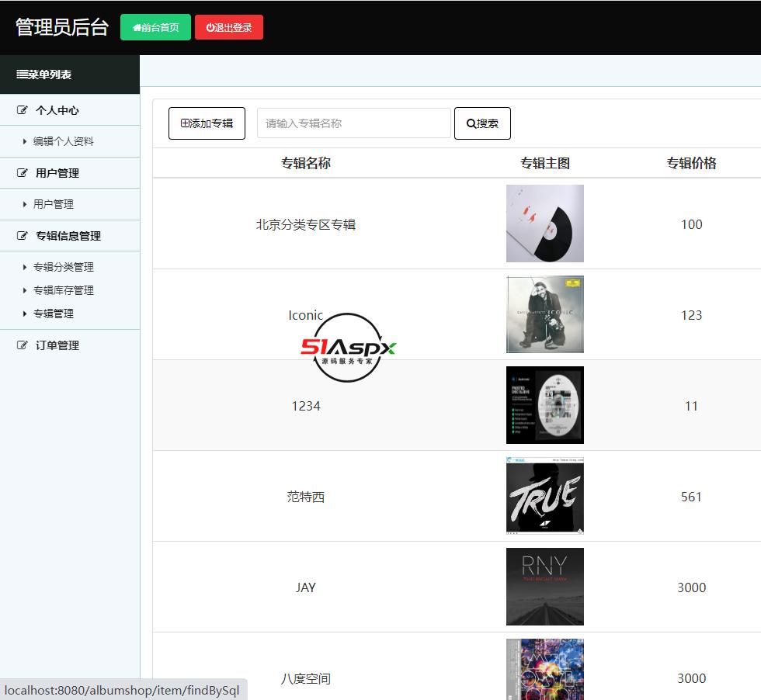The image size is (761, 700).
Task: Click the 菜单列表 hamburger icon
Action: [x=22, y=75]
